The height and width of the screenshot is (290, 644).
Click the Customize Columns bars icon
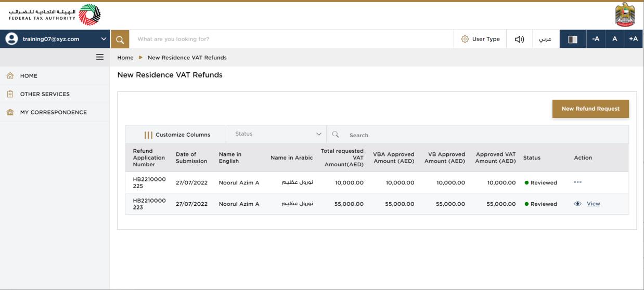[x=148, y=135]
